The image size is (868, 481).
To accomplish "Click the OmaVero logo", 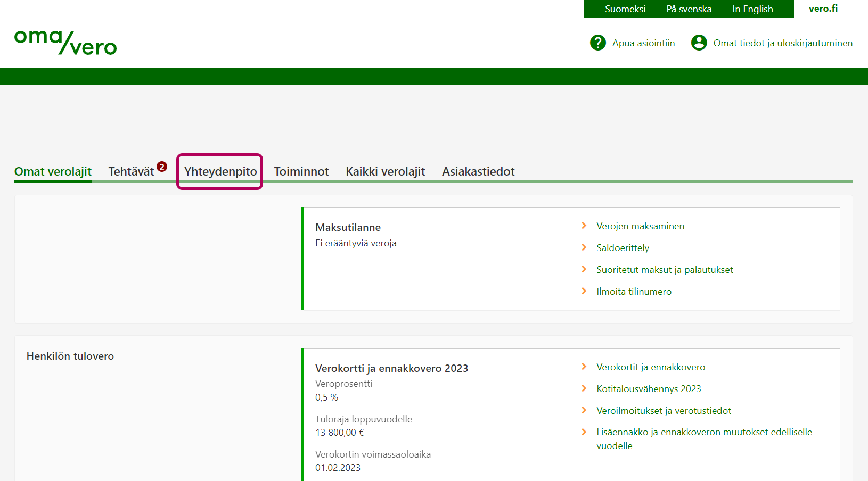I will [x=65, y=42].
